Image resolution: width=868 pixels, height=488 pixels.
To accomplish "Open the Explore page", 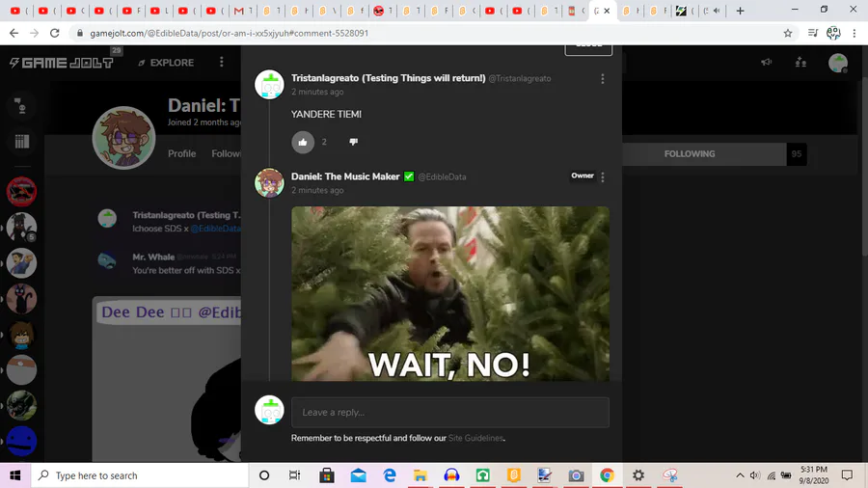I will (166, 63).
